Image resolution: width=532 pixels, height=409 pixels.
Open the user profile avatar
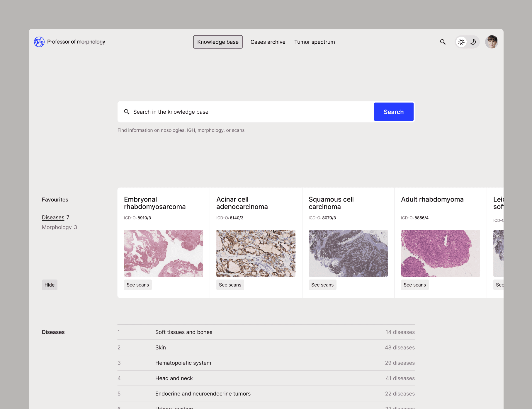point(492,42)
